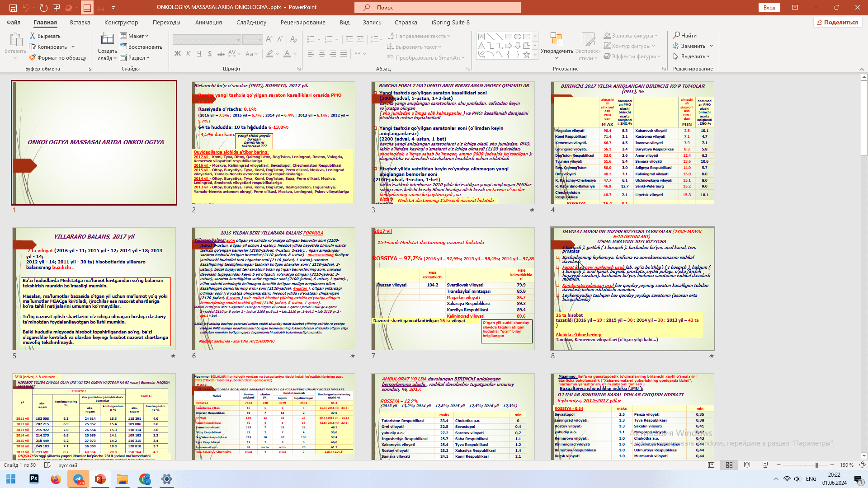Increase the font size with the larger A

point(269,39)
